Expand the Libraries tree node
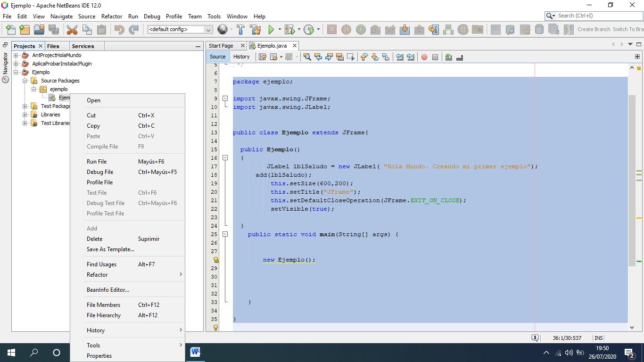 pyautogui.click(x=25, y=115)
